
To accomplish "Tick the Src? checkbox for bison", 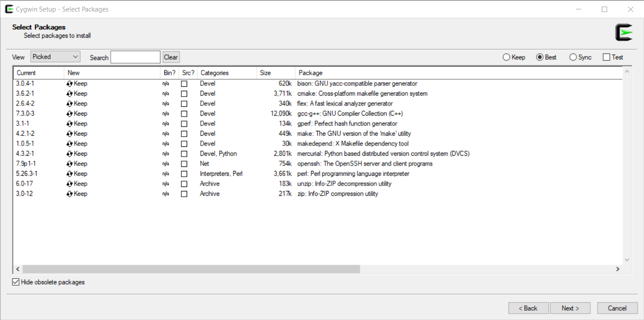I will [184, 84].
